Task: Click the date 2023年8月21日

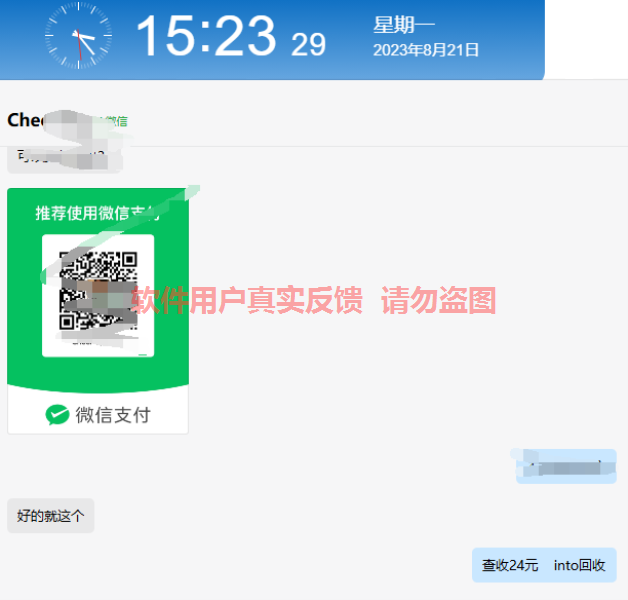Action: pyautogui.click(x=426, y=50)
